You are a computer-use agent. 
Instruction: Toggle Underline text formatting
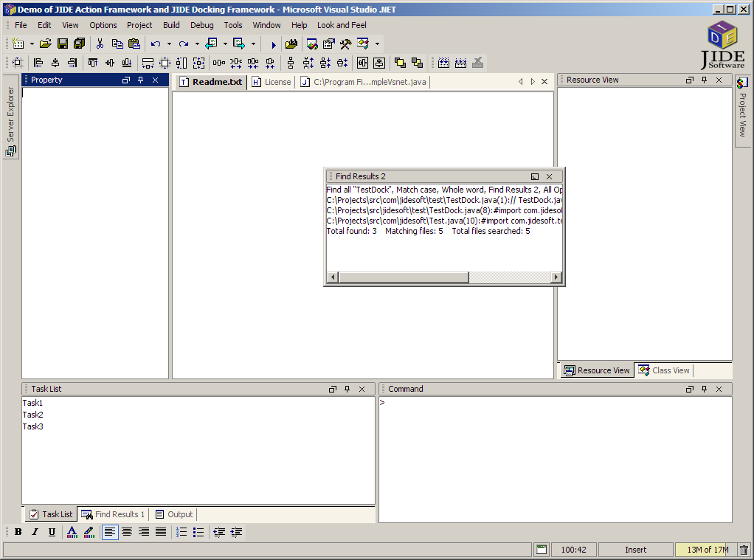coord(52,532)
